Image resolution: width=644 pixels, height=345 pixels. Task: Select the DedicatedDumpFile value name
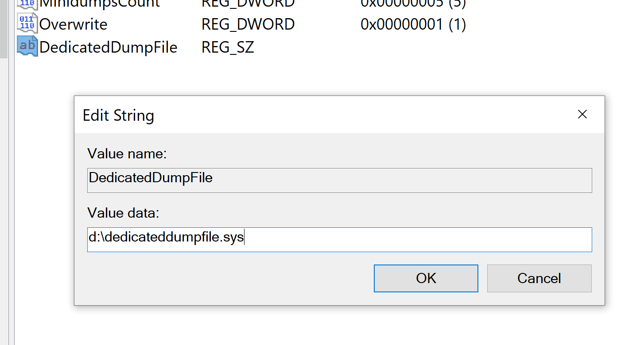click(x=109, y=47)
